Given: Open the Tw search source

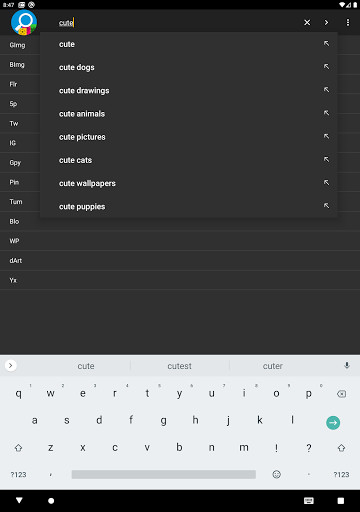Looking at the screenshot, I should (14, 123).
